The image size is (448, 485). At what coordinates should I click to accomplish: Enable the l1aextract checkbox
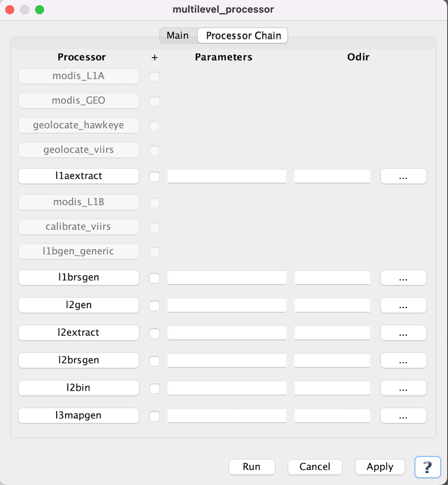tap(154, 176)
